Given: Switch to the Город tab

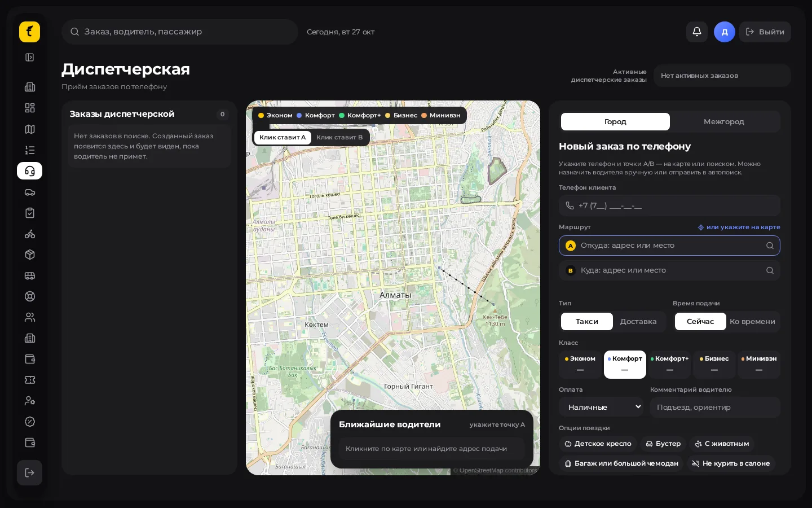Looking at the screenshot, I should pos(615,121).
